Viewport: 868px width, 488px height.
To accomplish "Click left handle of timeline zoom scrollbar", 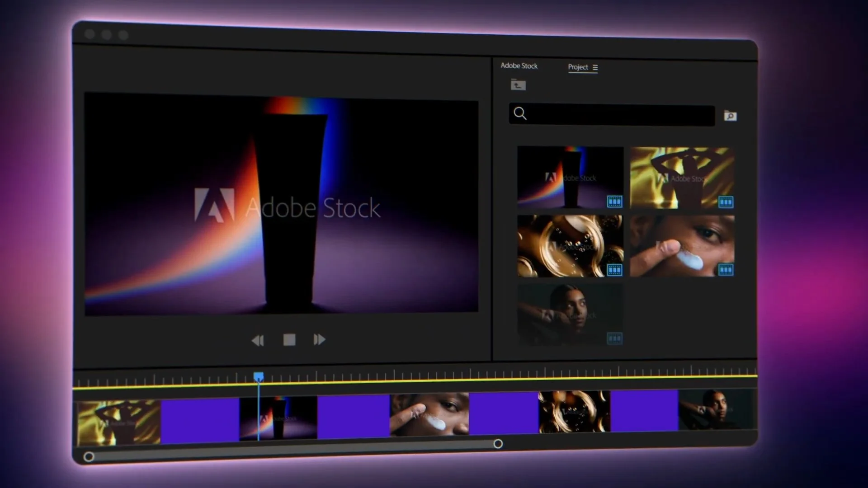I will 89,457.
